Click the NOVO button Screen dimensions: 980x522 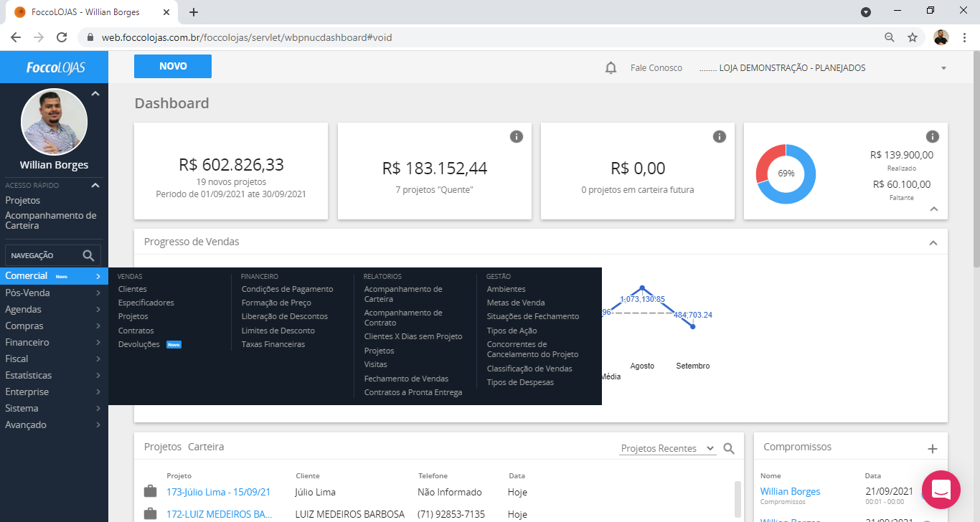coord(173,66)
